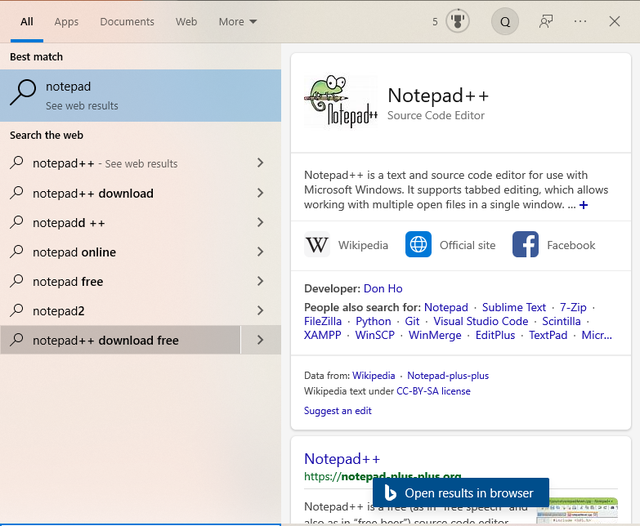Click the truncated Micr... related link
Image resolution: width=640 pixels, height=526 pixels.
(x=596, y=335)
